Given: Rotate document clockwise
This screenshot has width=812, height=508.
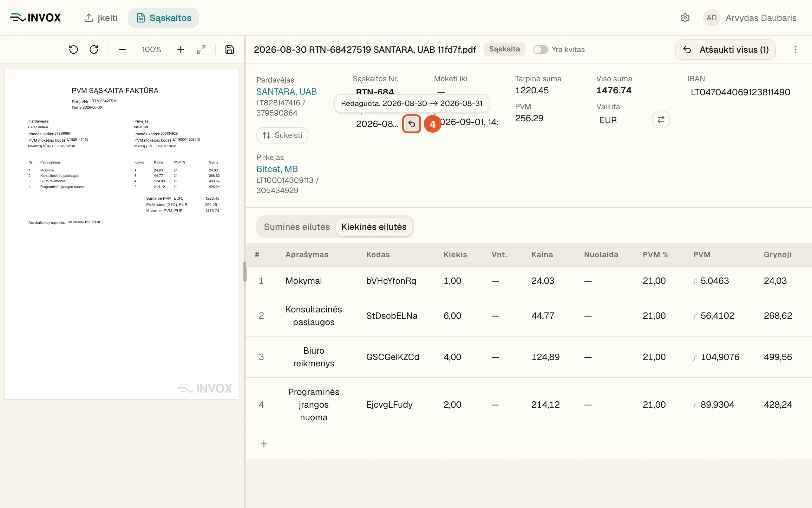Looking at the screenshot, I should 94,50.
